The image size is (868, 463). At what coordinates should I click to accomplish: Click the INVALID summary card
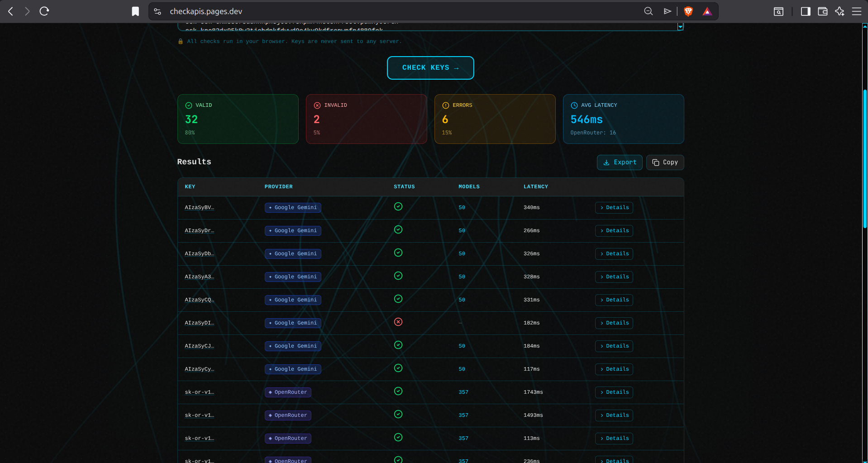(x=367, y=119)
